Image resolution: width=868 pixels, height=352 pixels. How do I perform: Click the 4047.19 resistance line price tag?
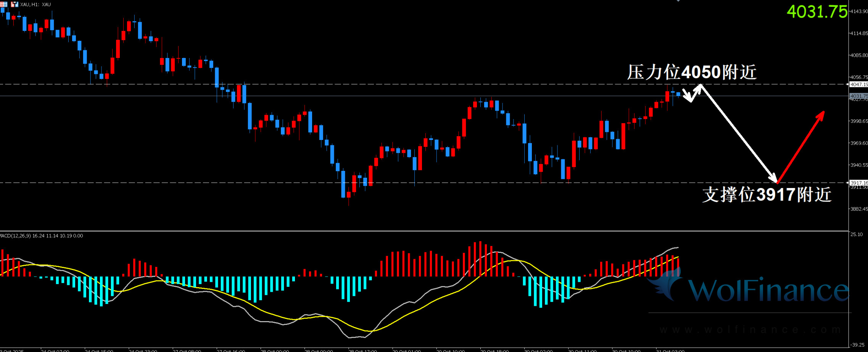tap(858, 84)
